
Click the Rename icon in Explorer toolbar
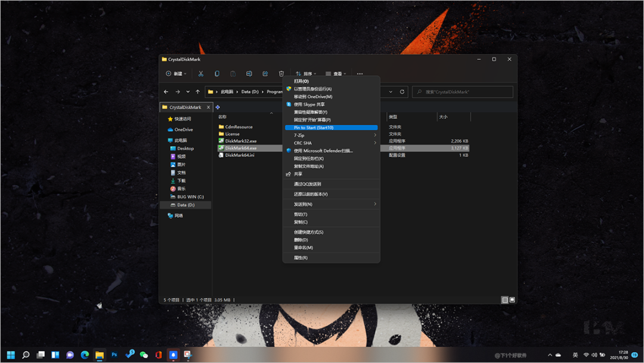coord(249,74)
